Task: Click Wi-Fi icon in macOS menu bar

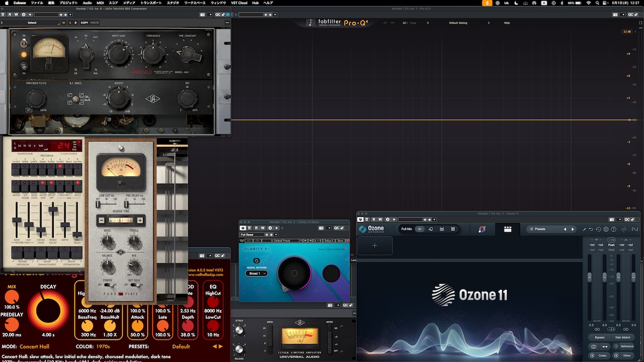Action: point(589,3)
